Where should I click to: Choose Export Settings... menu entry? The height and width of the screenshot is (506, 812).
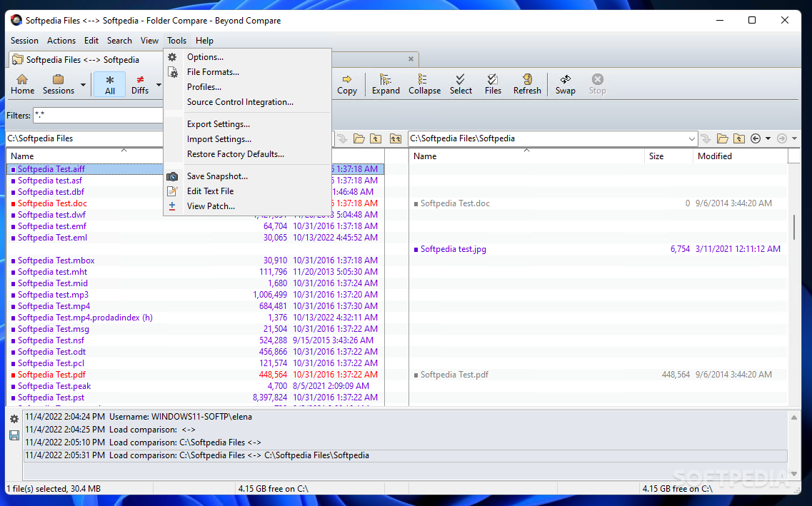[x=248, y=124]
